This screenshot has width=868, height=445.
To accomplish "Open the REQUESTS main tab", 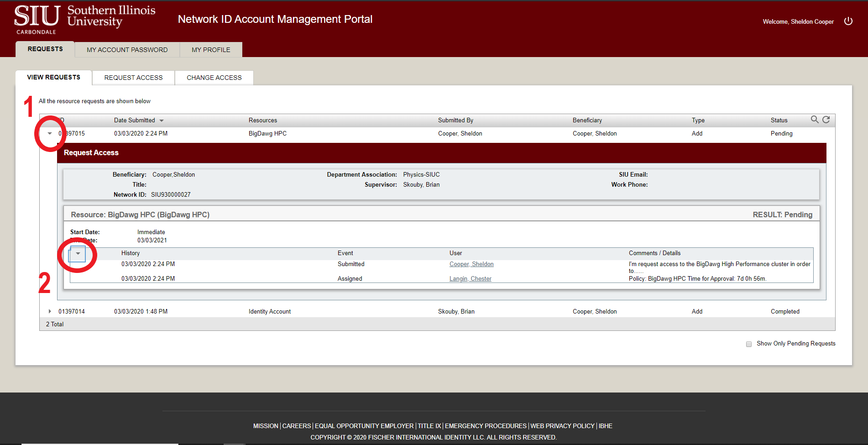I will tap(45, 49).
